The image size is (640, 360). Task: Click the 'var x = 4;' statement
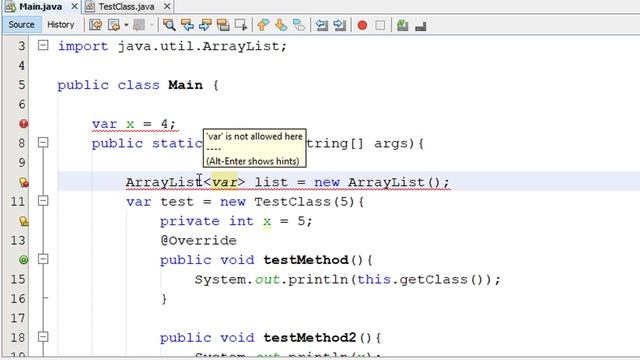tap(134, 124)
